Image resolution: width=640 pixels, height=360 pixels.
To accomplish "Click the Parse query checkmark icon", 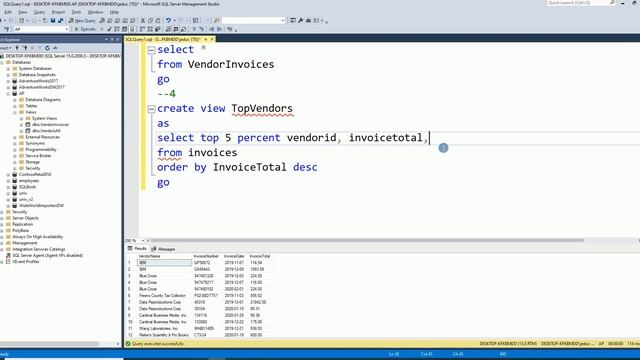I will point(109,29).
